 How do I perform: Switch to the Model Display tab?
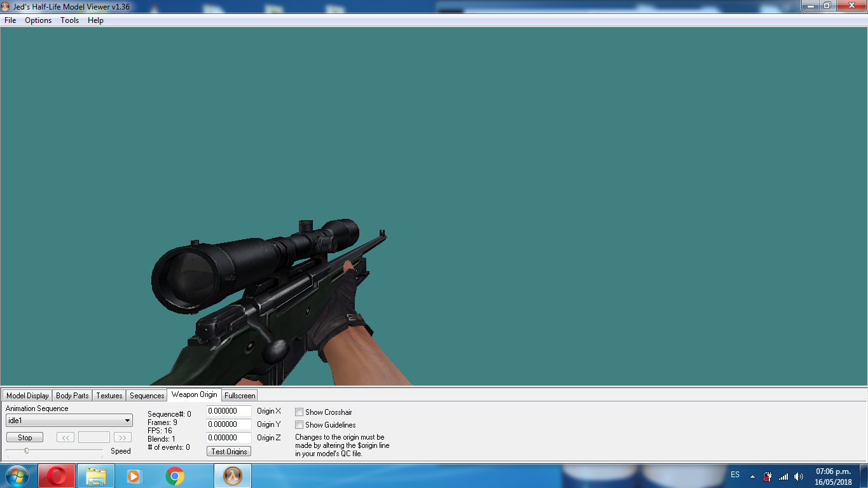27,396
